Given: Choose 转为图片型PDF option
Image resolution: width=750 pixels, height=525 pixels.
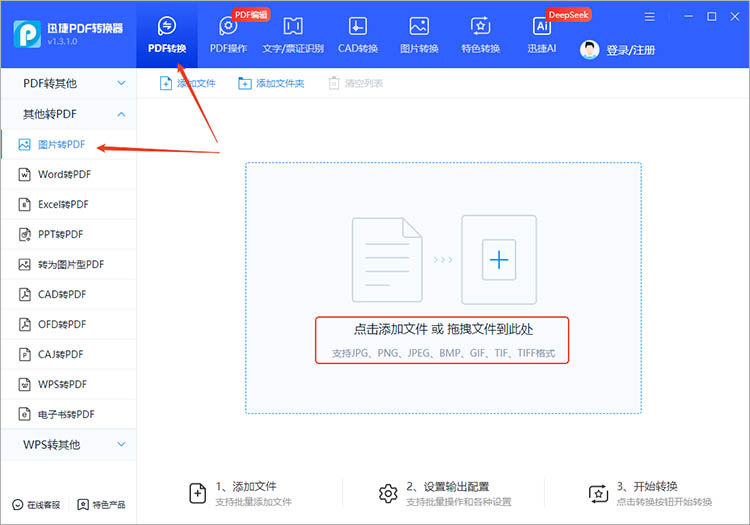Looking at the screenshot, I should (68, 264).
